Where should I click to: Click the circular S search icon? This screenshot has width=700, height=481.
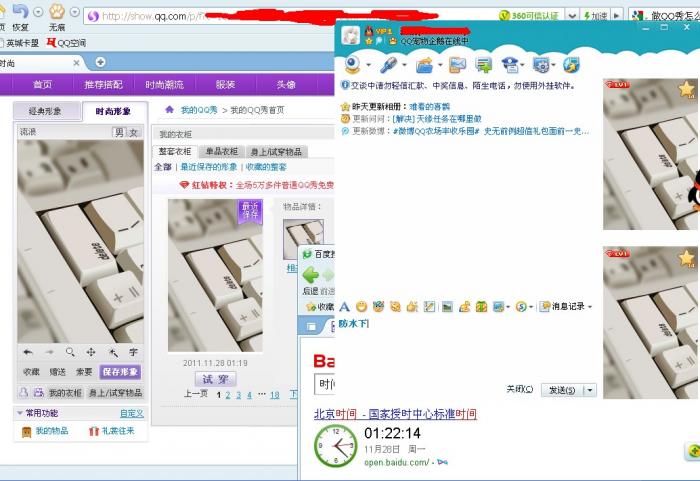(x=521, y=307)
